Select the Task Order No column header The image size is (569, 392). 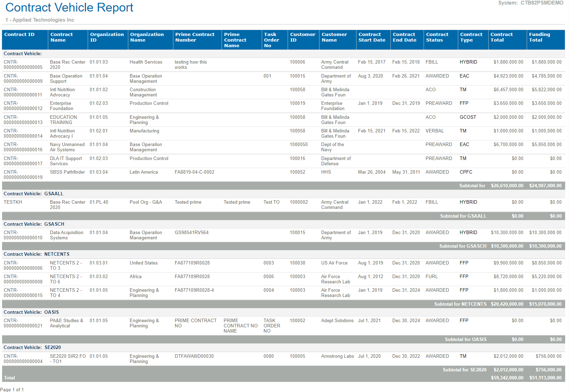271,40
